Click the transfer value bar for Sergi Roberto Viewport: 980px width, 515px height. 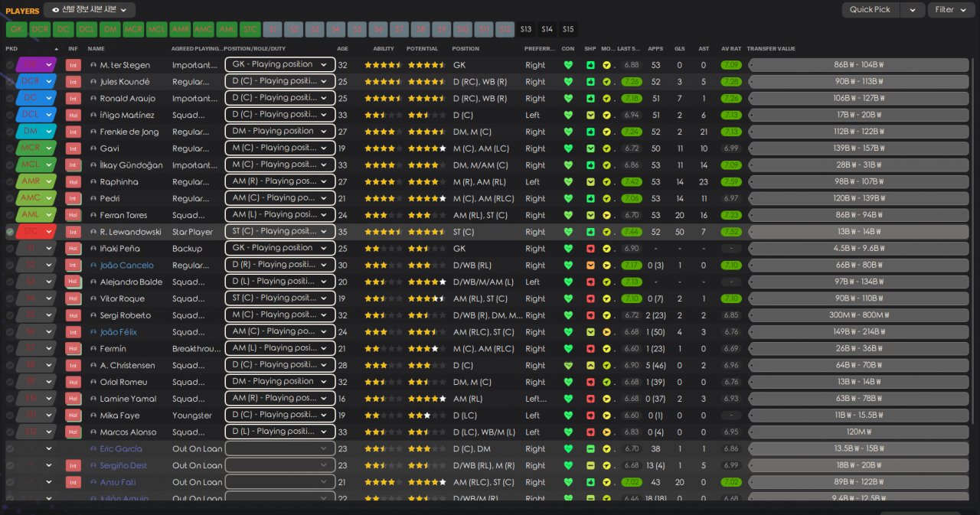point(858,315)
